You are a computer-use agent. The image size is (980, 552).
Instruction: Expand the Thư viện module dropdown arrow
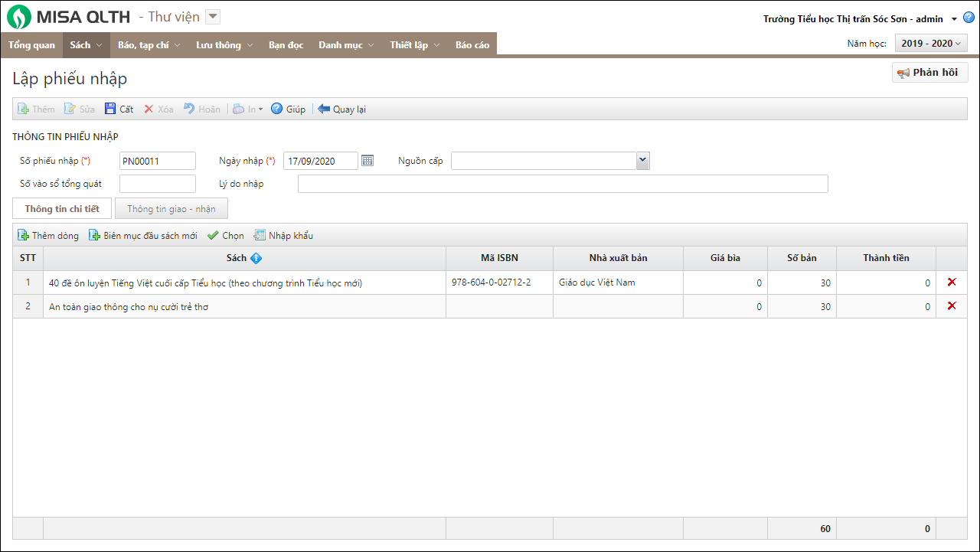point(213,17)
